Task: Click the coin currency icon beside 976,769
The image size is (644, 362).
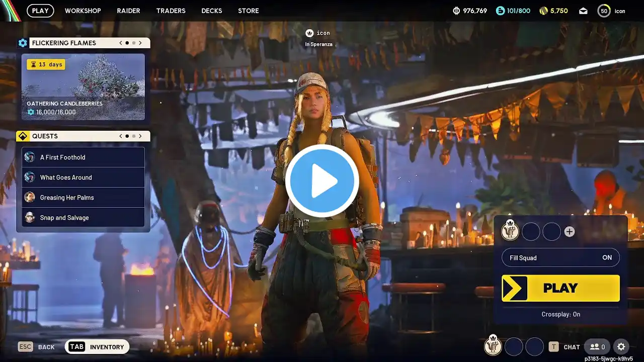Action: click(457, 11)
